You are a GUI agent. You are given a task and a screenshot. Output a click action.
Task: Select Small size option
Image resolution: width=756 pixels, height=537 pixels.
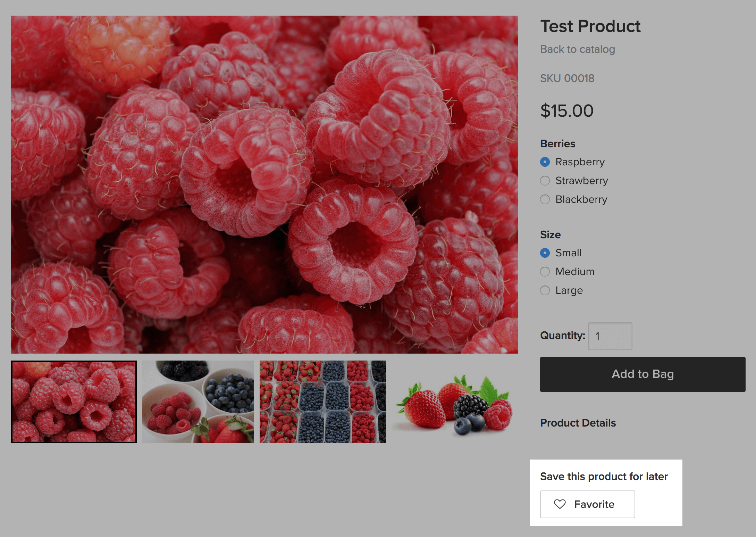click(545, 253)
